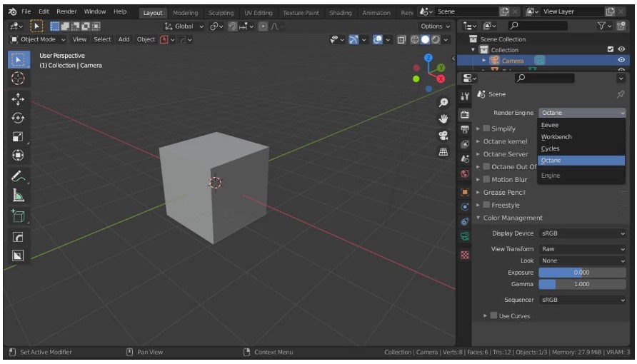Click the Toggle camera view icon

pyautogui.click(x=443, y=135)
